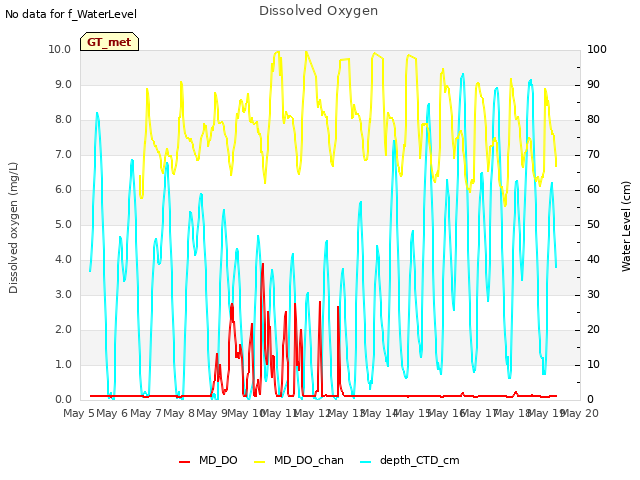Click the 50 right axis tick label
Screen dimensions: 640x480
coord(593,224)
